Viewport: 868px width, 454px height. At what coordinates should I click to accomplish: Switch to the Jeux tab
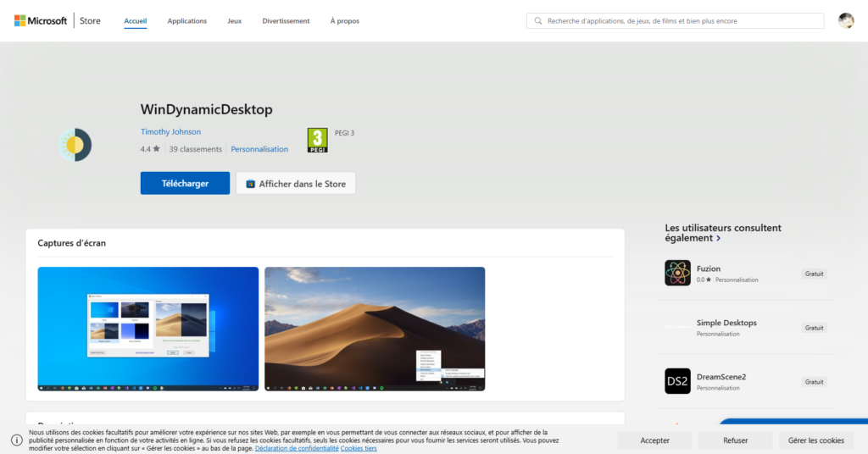(x=234, y=21)
